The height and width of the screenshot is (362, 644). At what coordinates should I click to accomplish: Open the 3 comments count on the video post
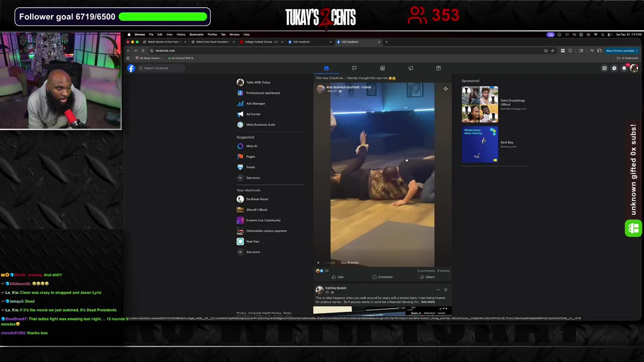[x=426, y=271]
